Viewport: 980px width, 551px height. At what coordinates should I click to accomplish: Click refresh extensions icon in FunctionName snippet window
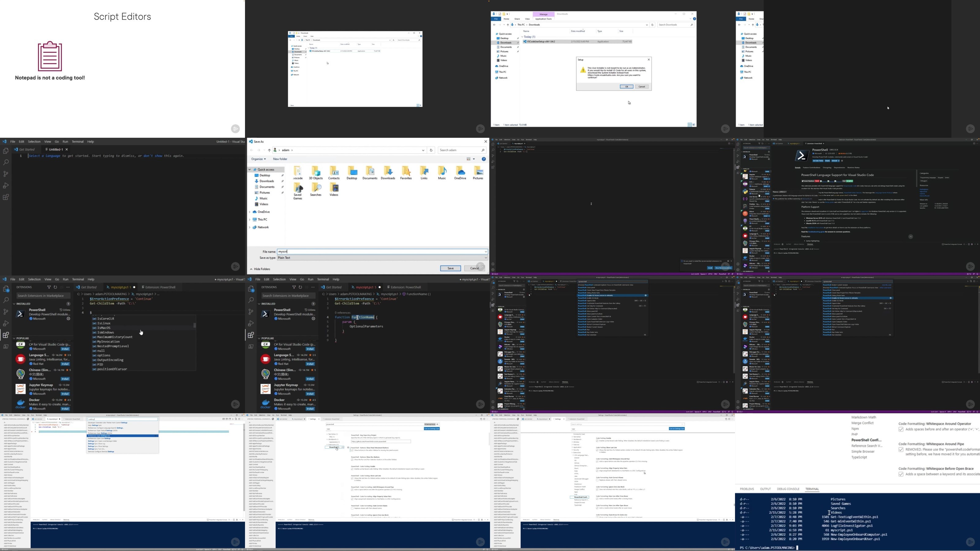point(300,287)
